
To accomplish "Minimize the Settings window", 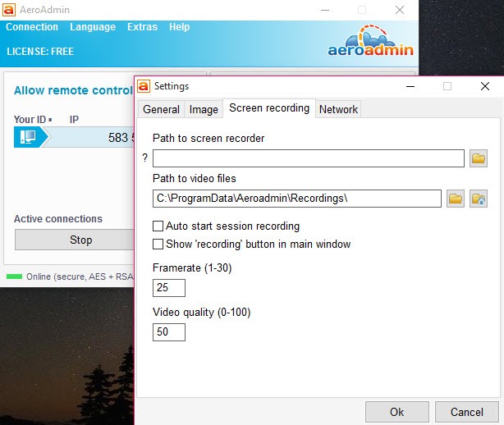I will tap(410, 86).
